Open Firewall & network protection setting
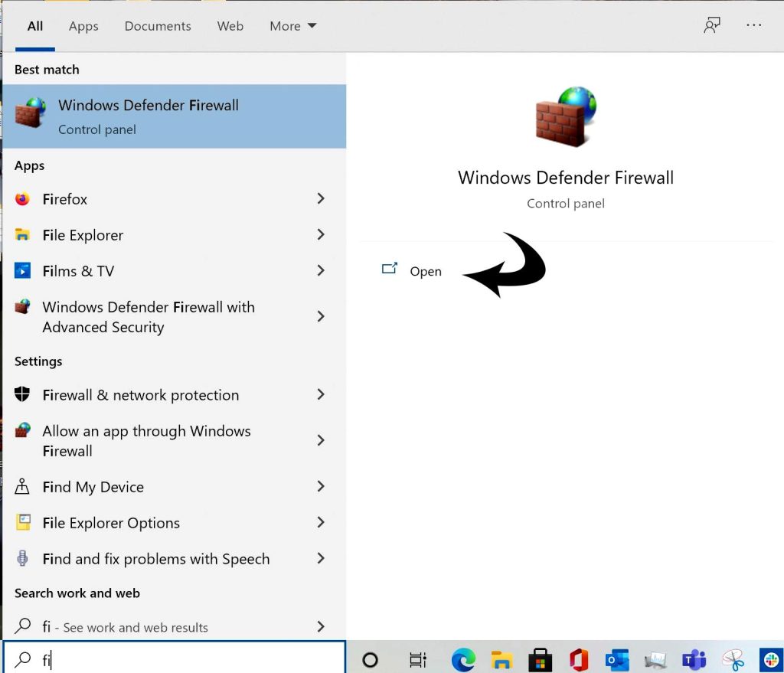The height and width of the screenshot is (673, 784). 174,394
